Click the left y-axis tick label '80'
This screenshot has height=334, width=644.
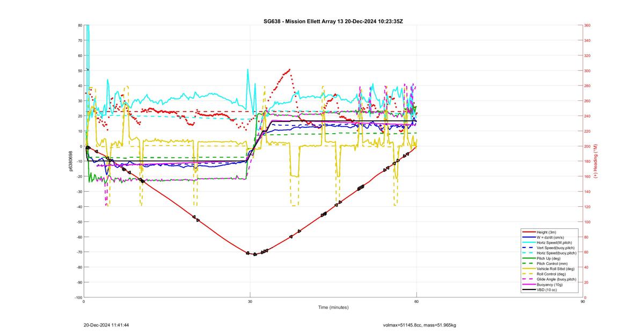(80, 25)
